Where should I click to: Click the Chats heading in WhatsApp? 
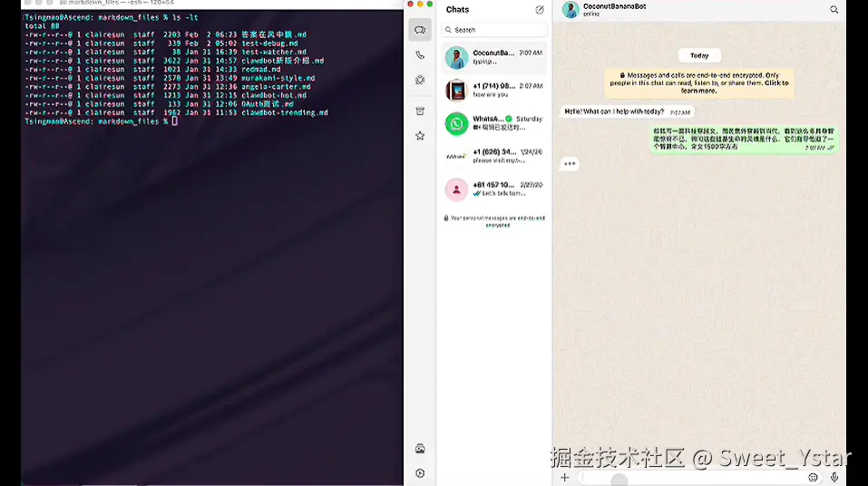[457, 9]
